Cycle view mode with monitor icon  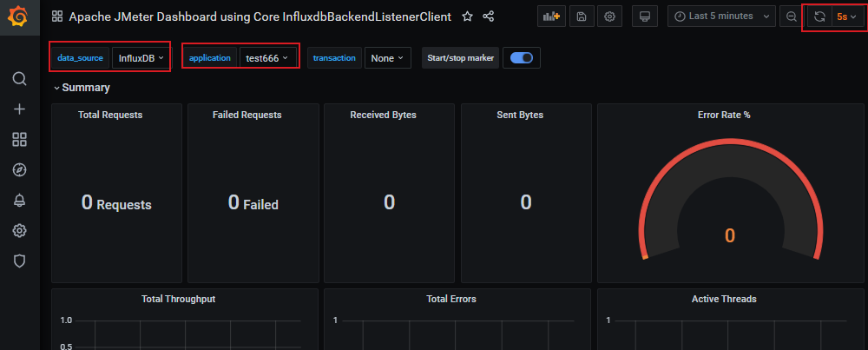point(644,17)
